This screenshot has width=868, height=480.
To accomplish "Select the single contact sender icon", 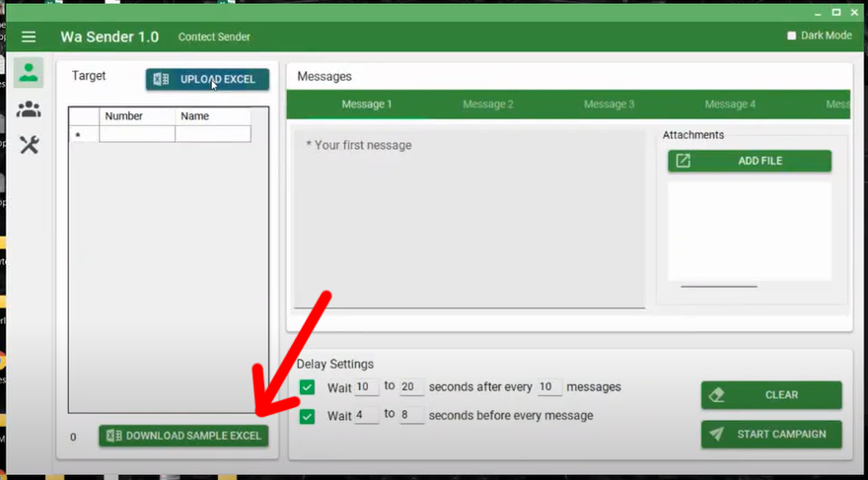I will (x=29, y=72).
